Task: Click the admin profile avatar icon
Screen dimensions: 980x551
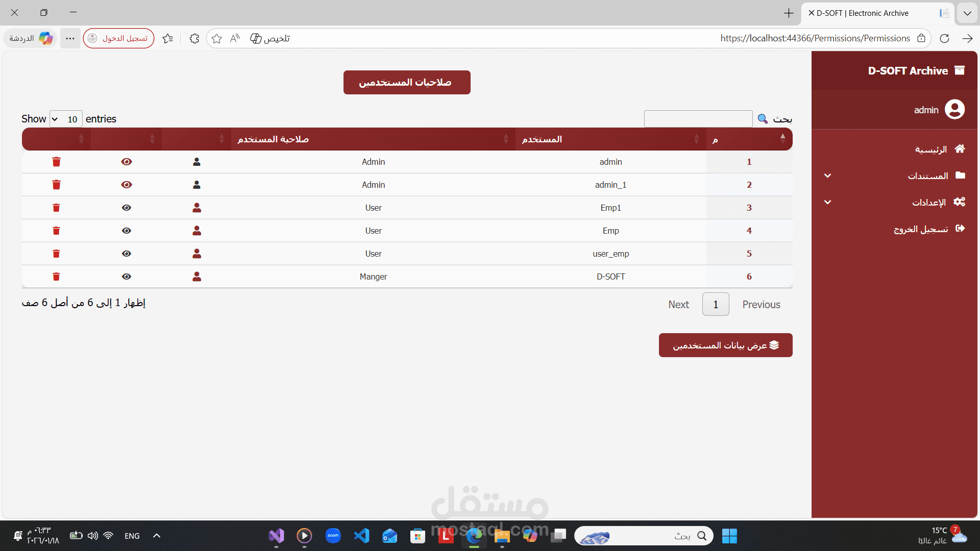Action: [x=954, y=109]
